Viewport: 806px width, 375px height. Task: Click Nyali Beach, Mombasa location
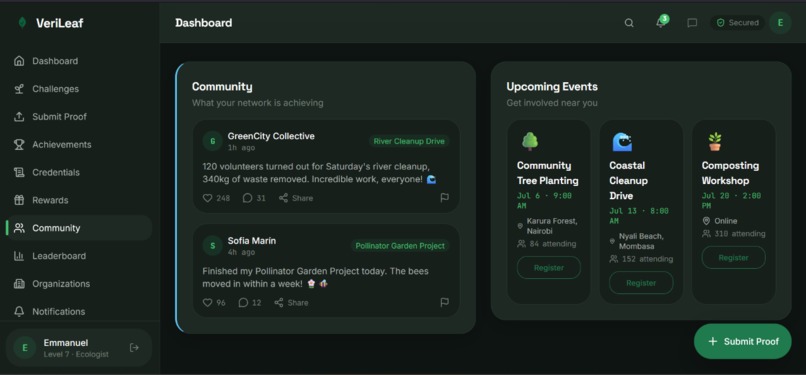coord(636,241)
